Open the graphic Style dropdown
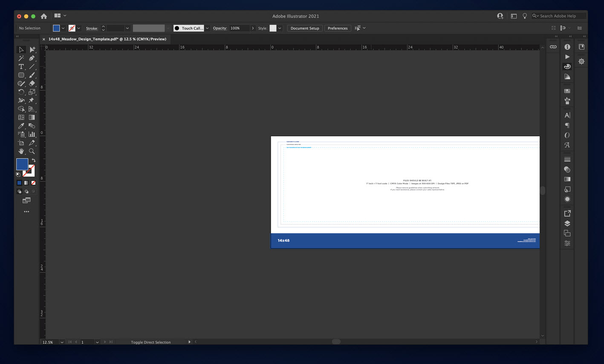The image size is (604, 364). click(x=280, y=28)
